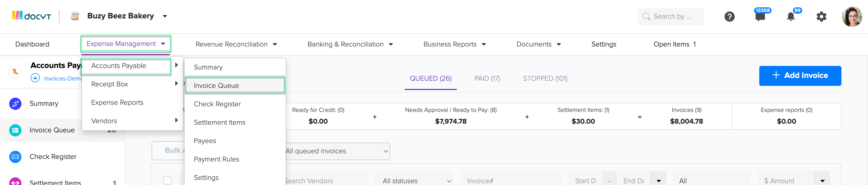Image resolution: width=868 pixels, height=185 pixels.
Task: Switch to the QUEUED (26) tab
Action: click(x=430, y=78)
